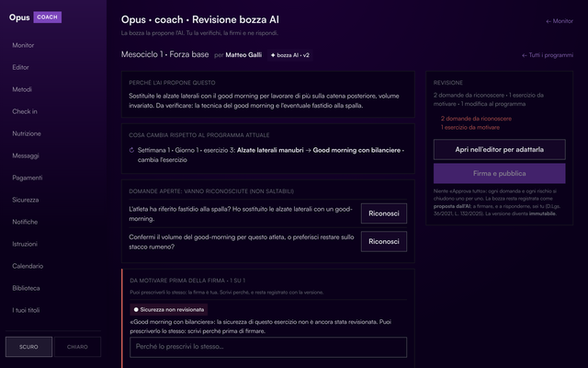The height and width of the screenshot is (368, 588).
Task: Open the Notifiche section
Action: click(x=25, y=222)
